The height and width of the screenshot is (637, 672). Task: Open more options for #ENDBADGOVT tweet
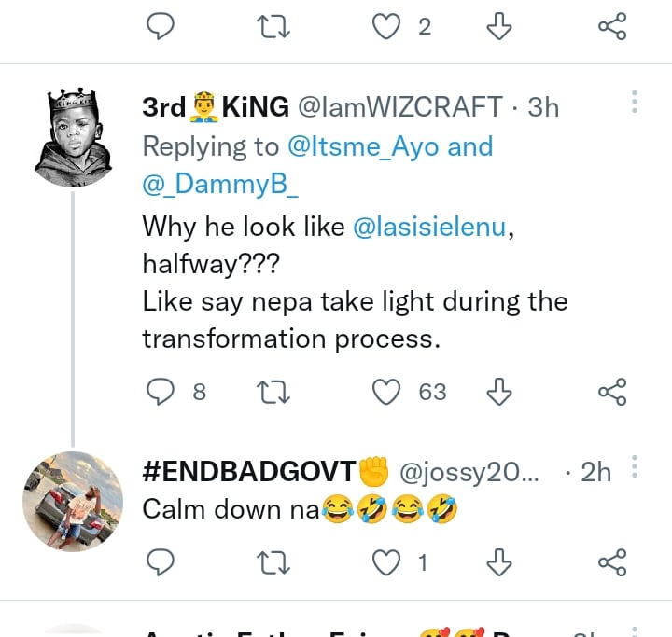pos(635,465)
